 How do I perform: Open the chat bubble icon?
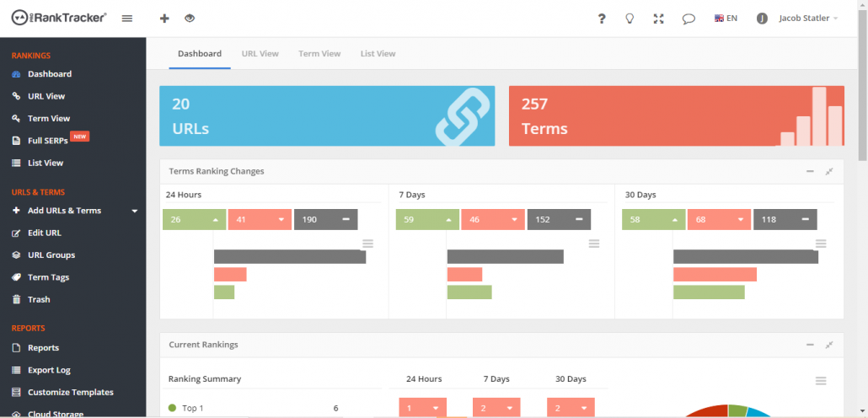tap(689, 19)
